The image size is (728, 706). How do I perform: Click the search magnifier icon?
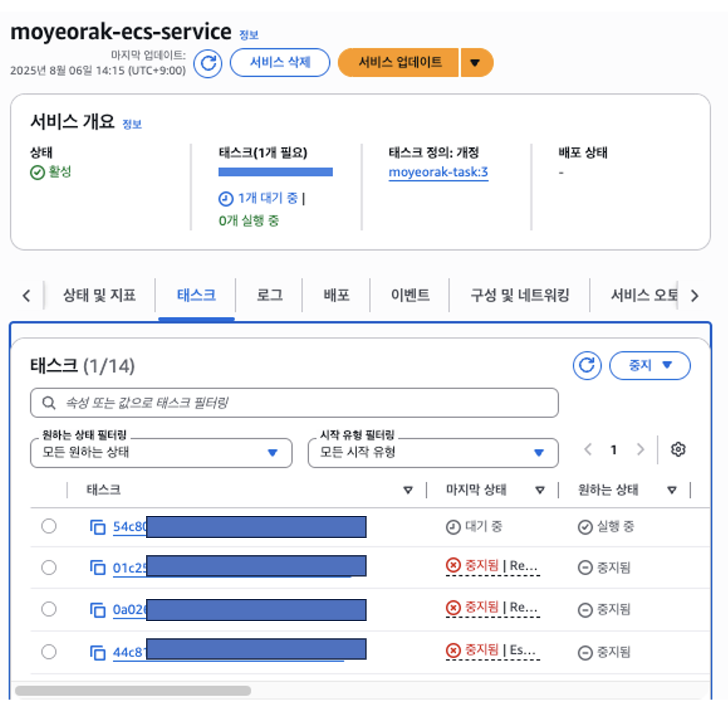pos(49,403)
